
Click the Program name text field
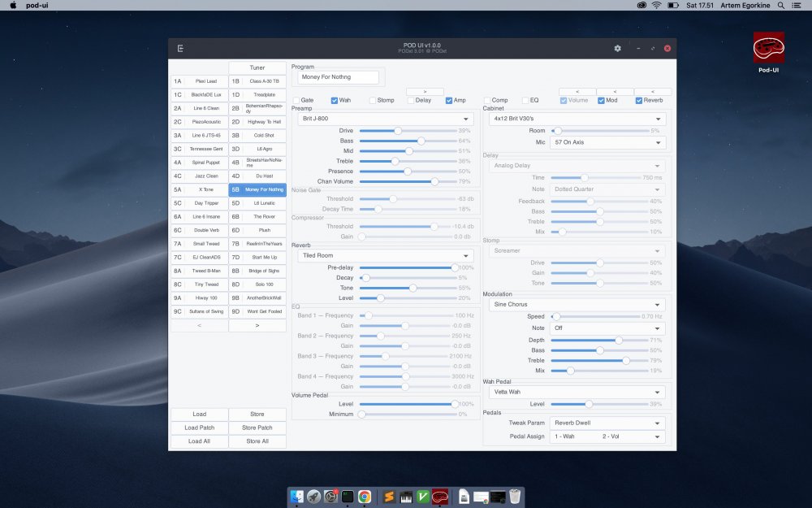point(338,77)
